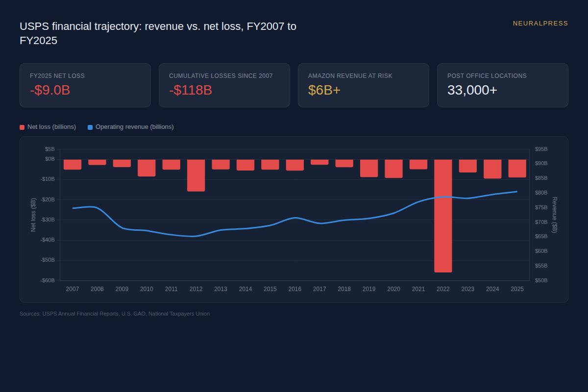Click the 2012 net loss bar
Image resolution: width=588 pixels, height=392 pixels.
tap(196, 175)
